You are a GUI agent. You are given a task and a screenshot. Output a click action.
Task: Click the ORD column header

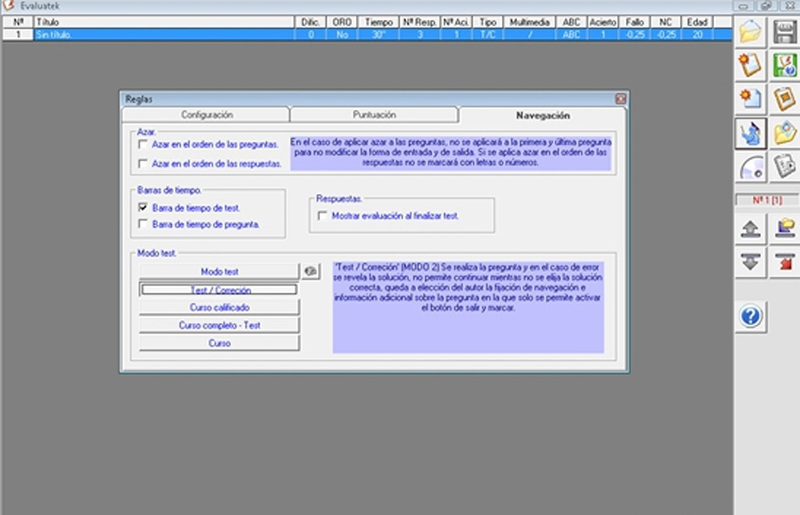tap(342, 22)
